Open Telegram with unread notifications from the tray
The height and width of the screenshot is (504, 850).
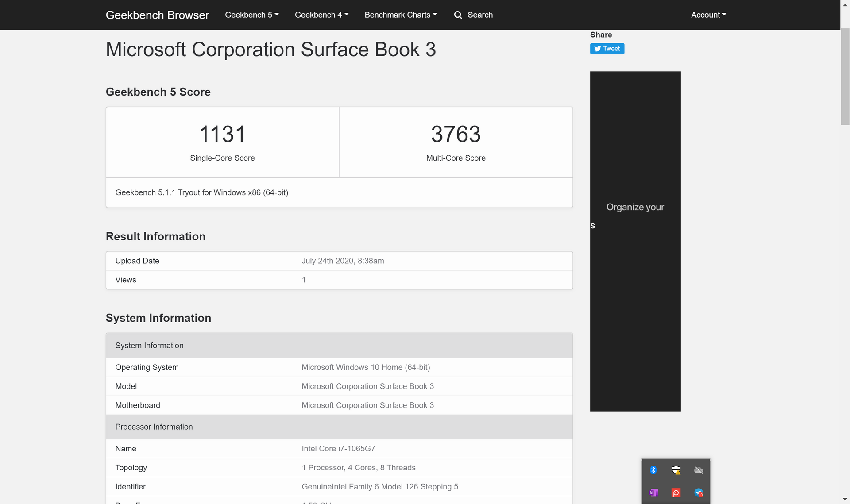(x=699, y=492)
